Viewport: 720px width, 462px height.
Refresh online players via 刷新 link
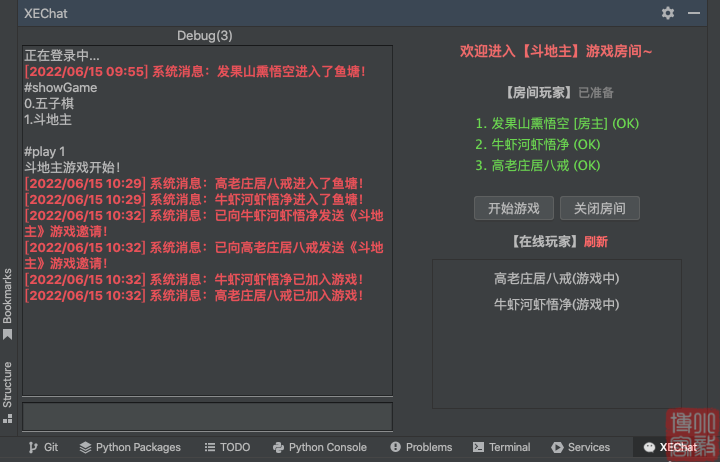pyautogui.click(x=596, y=242)
